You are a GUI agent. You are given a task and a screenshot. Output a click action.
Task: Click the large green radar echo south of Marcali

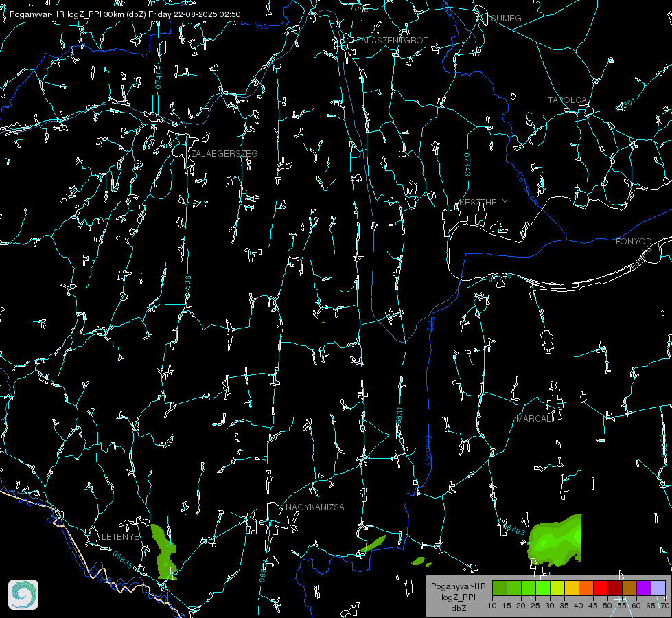click(x=555, y=541)
